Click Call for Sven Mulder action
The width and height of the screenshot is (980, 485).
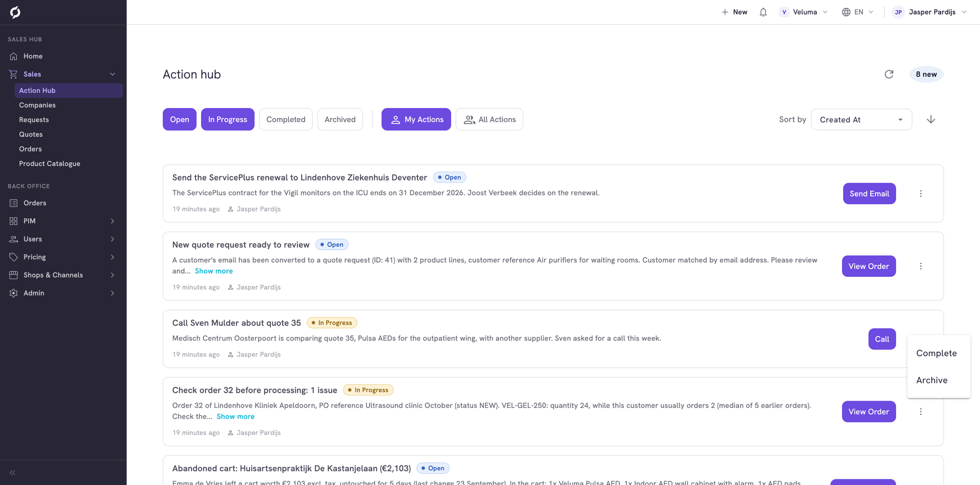tap(882, 339)
